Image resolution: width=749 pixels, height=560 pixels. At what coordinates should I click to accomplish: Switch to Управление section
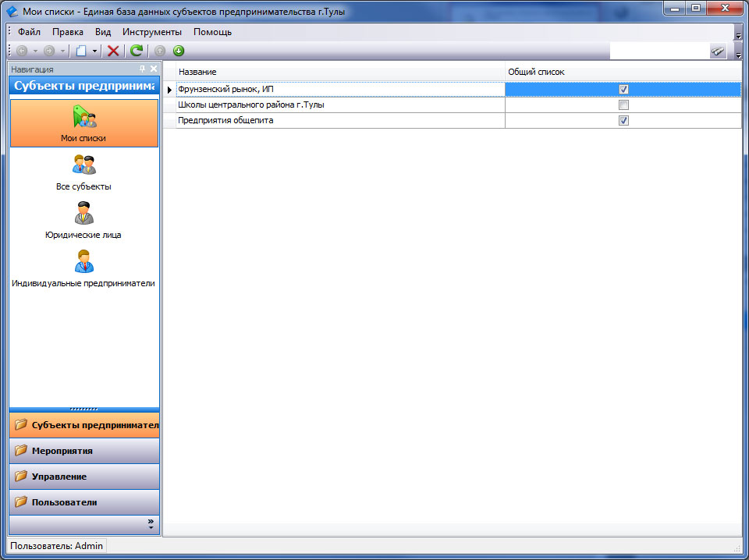coord(84,477)
